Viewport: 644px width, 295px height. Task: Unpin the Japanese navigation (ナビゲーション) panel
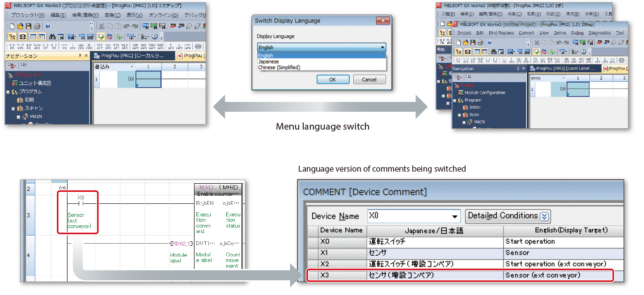pos(80,55)
